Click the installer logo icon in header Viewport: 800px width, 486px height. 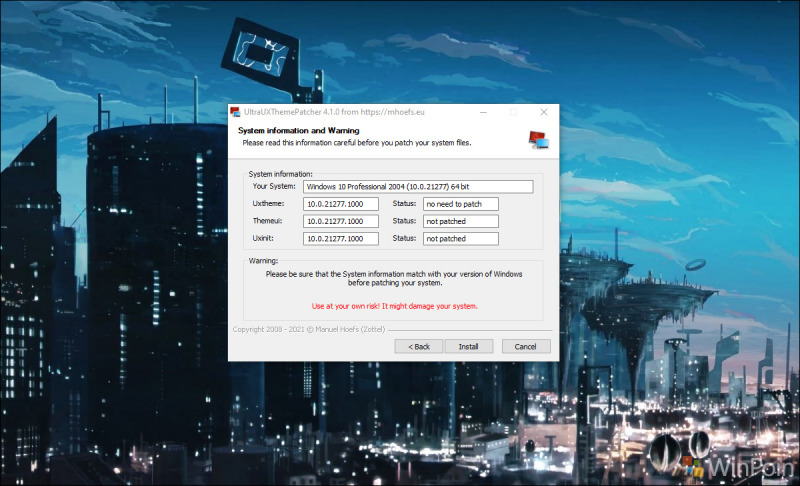point(538,139)
